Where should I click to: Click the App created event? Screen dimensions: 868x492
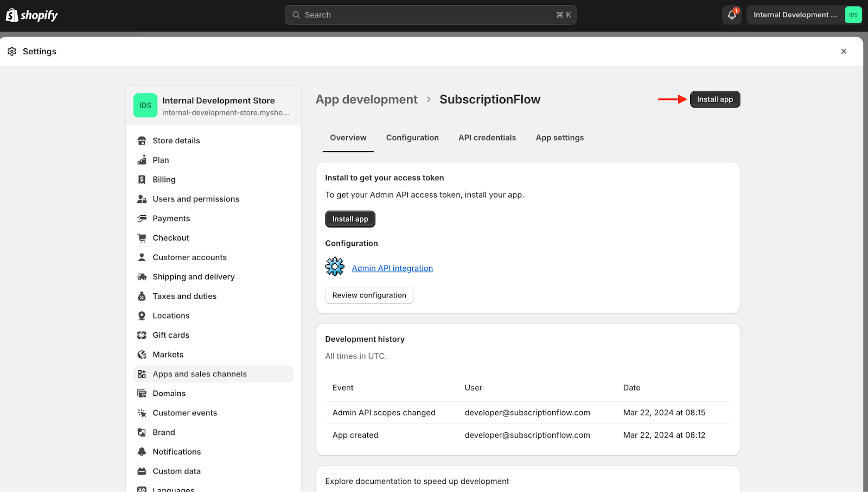click(355, 435)
